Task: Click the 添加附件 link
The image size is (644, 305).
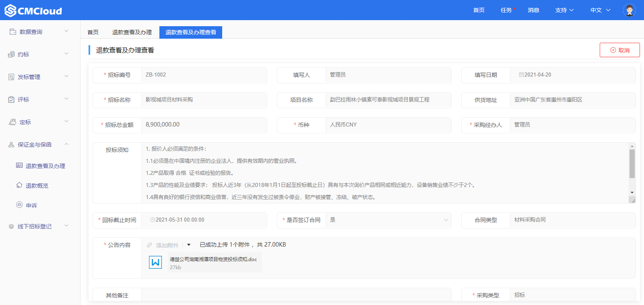Action: pos(167,245)
